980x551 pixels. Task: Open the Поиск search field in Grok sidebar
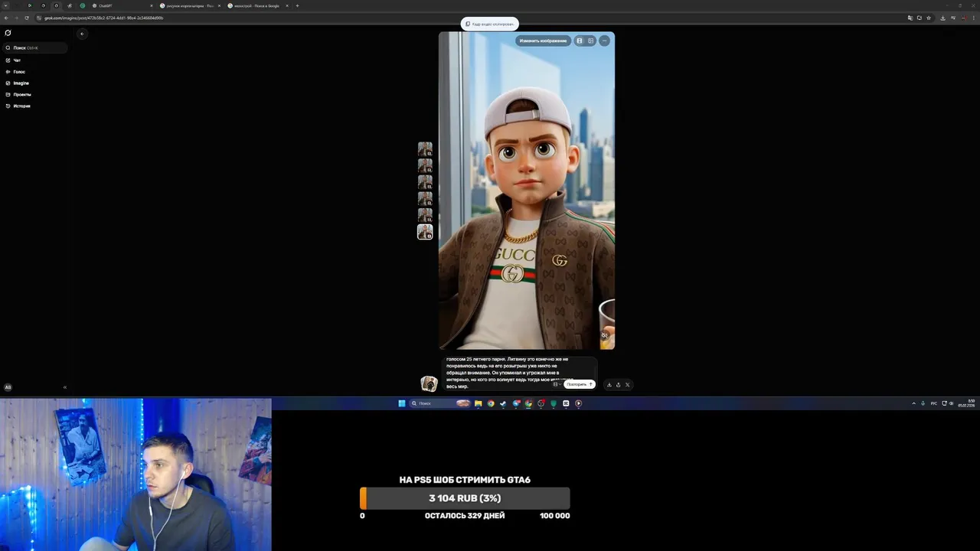click(x=36, y=47)
